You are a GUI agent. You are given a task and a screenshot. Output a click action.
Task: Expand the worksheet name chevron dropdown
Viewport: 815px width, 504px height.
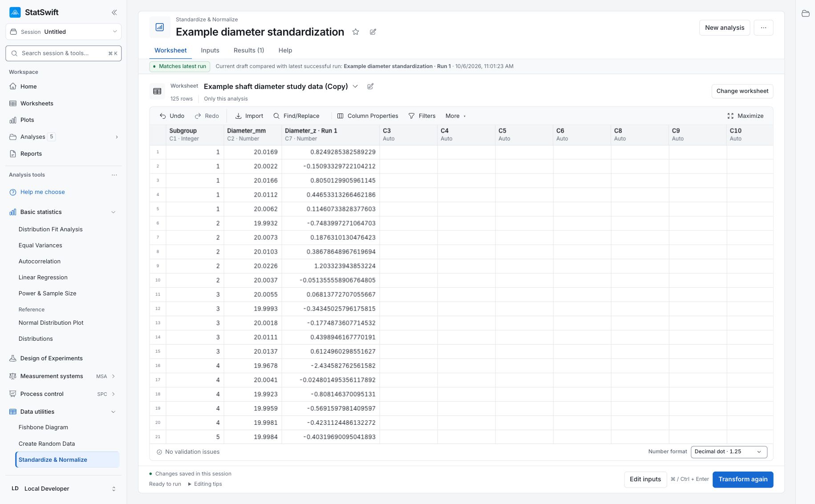click(355, 86)
